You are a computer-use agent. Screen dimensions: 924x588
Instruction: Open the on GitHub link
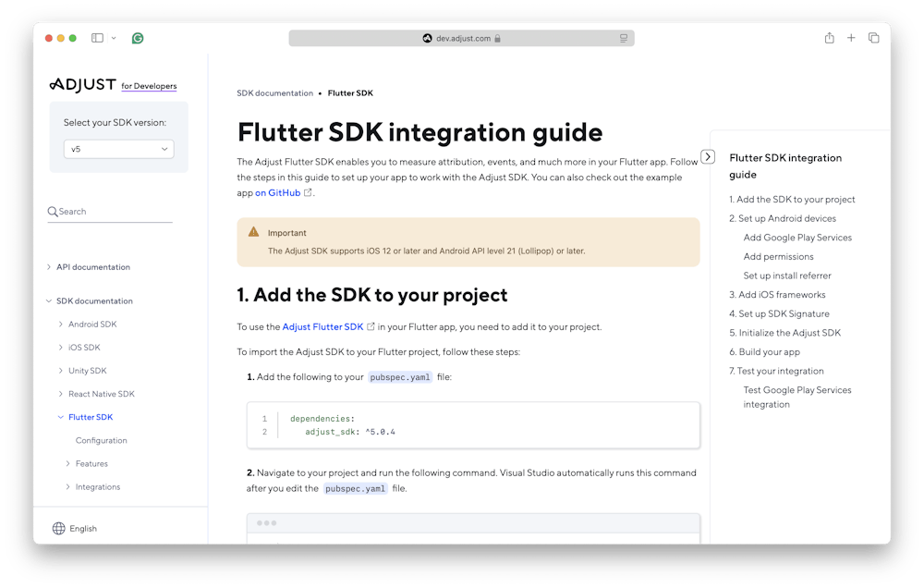[x=277, y=193]
